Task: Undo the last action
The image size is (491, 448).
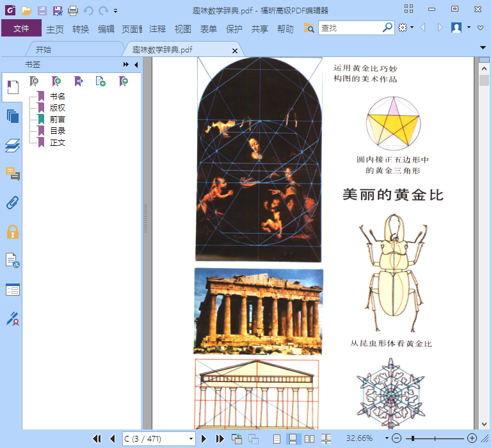Action: (88, 11)
